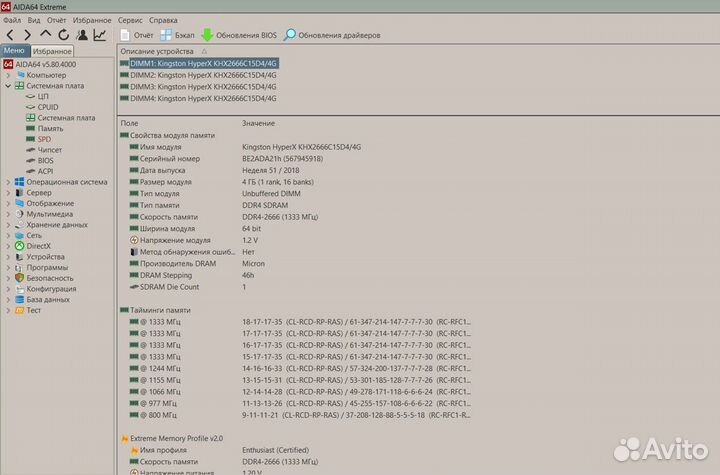Click the Устройства tree icon

click(x=20, y=257)
